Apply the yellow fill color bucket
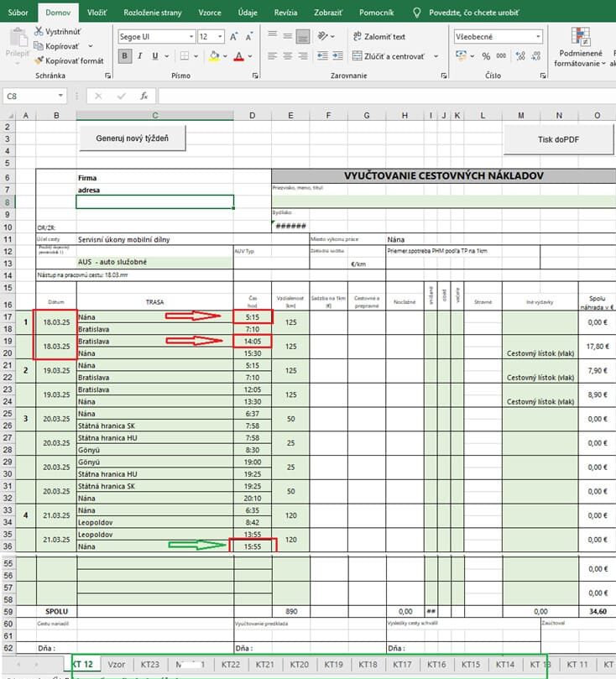This screenshot has height=679, width=616. coord(214,56)
